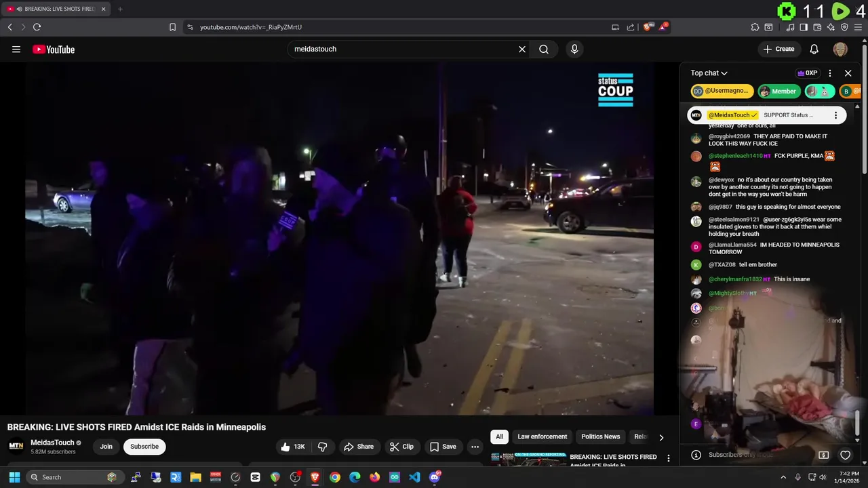Image resolution: width=868 pixels, height=488 pixels.
Task: Go to the YouTube home logo
Action: pyautogui.click(x=54, y=49)
